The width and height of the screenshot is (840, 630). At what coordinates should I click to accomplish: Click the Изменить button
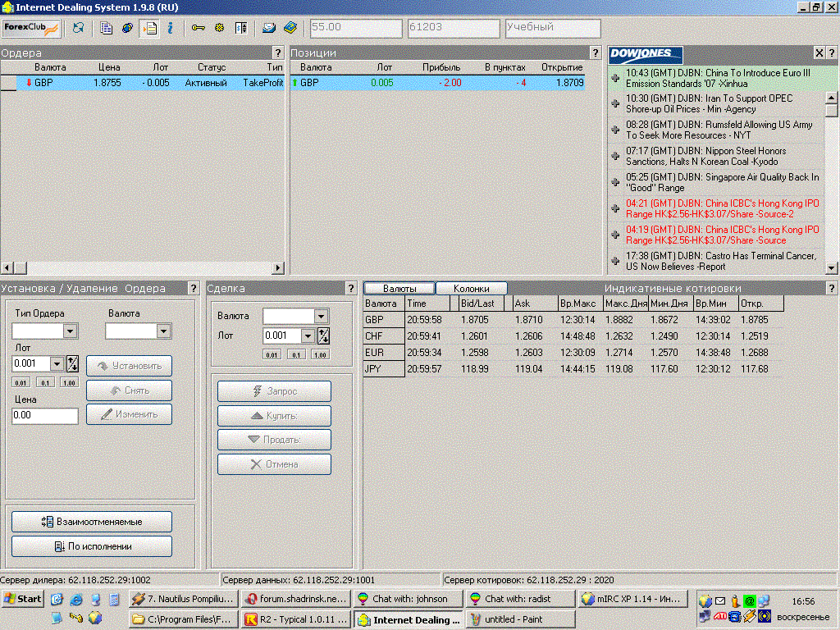[129, 414]
